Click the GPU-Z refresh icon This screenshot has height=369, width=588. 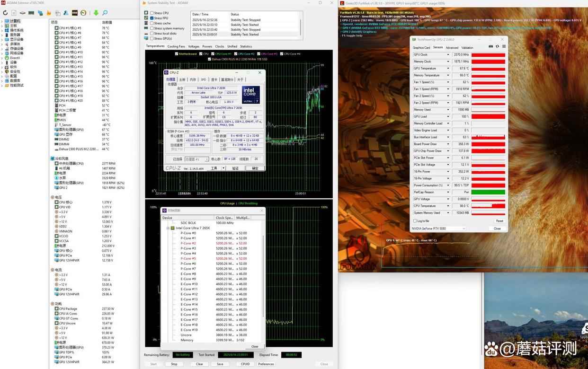point(497,47)
